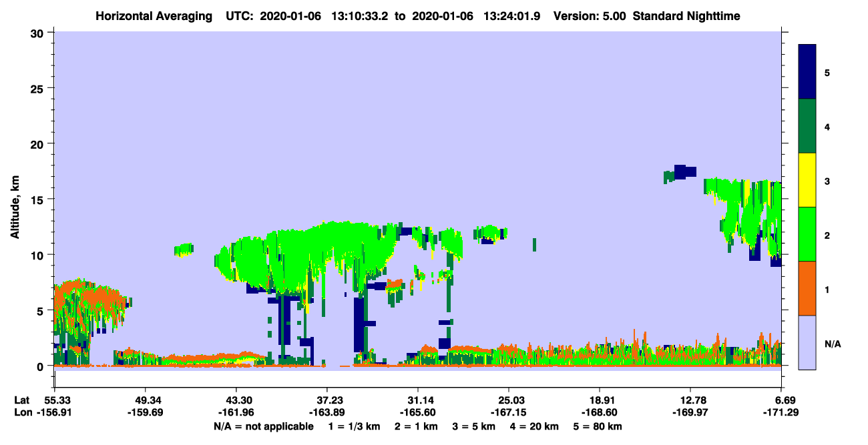Click longitude value '-171.29'
The height and width of the screenshot is (445, 868).
tap(781, 412)
